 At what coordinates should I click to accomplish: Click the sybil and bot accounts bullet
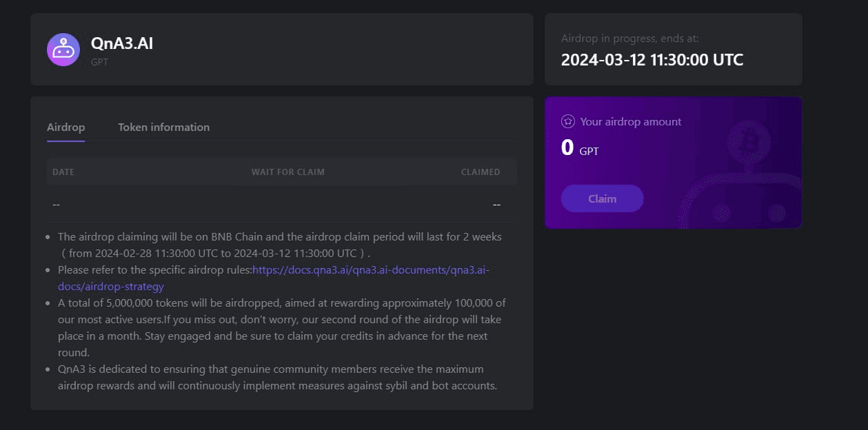[x=277, y=377]
